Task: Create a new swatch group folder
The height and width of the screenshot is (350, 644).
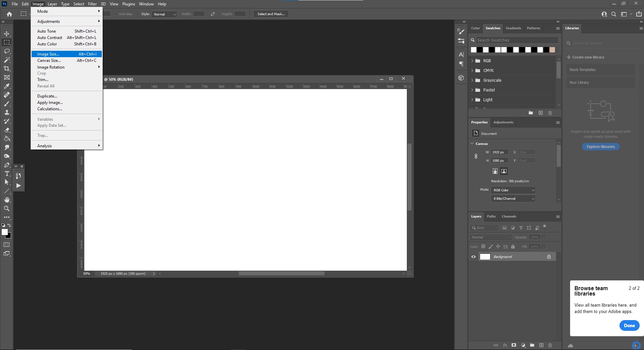Action: click(531, 113)
